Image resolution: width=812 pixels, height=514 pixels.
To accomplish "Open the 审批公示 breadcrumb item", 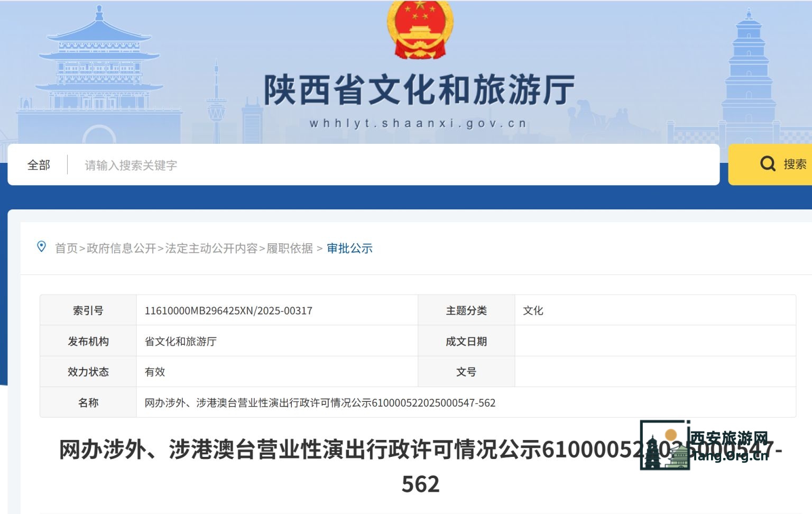I will click(x=349, y=249).
